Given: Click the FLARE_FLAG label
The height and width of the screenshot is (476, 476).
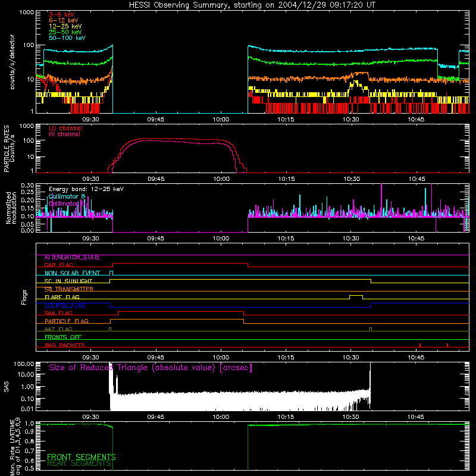Looking at the screenshot, I should point(62,297).
